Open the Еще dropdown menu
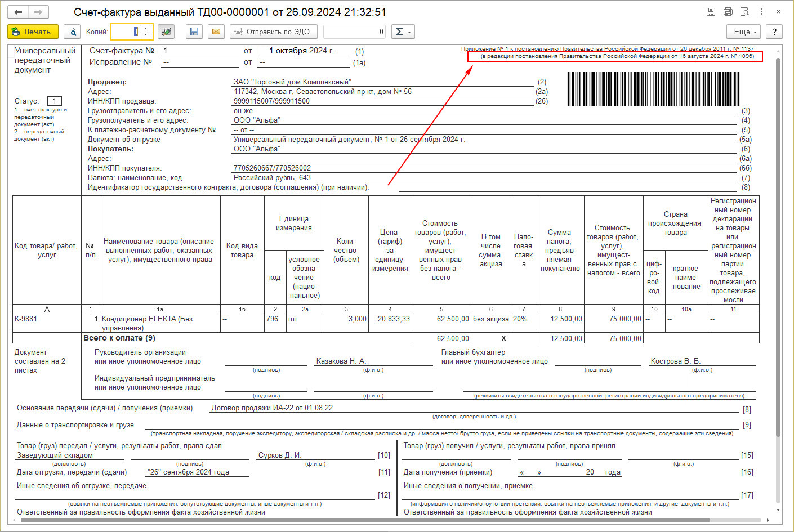The height and width of the screenshot is (532, 794). (x=744, y=32)
